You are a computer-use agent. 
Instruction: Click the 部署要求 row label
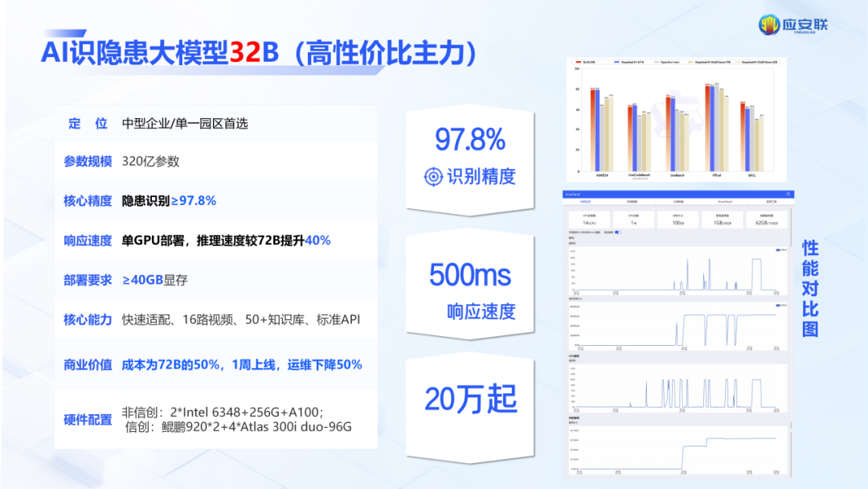coord(88,280)
